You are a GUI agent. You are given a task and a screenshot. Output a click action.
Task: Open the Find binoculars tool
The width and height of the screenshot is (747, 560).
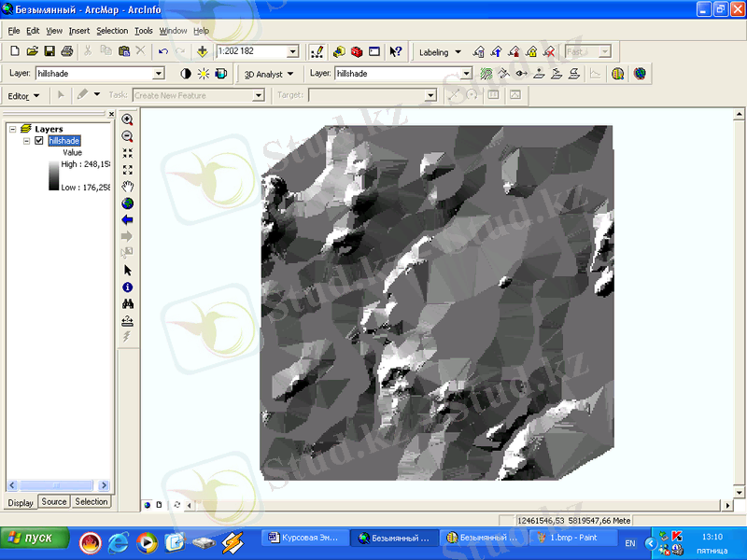click(128, 303)
